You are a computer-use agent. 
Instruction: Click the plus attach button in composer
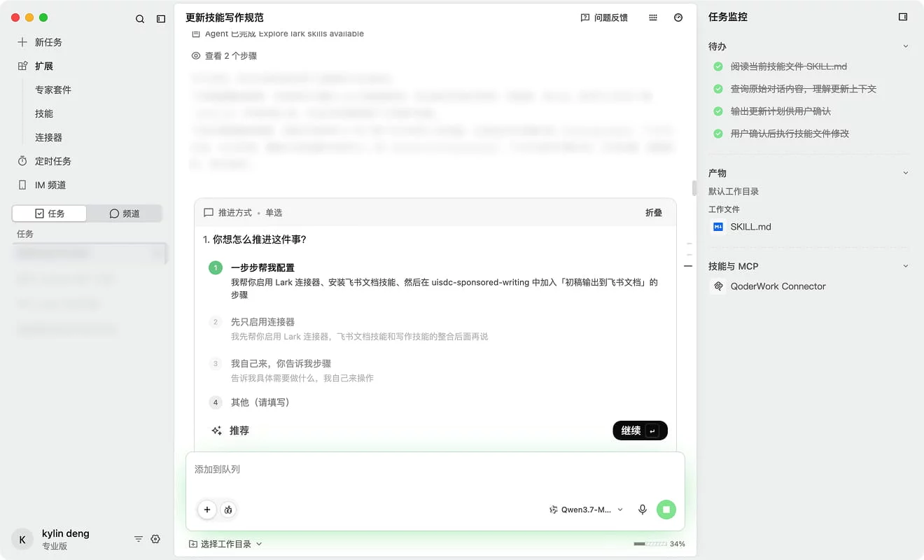[207, 510]
